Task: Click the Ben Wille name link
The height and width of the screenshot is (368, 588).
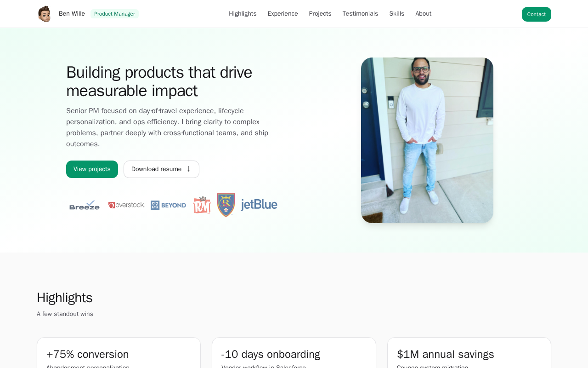Action: tap(72, 14)
